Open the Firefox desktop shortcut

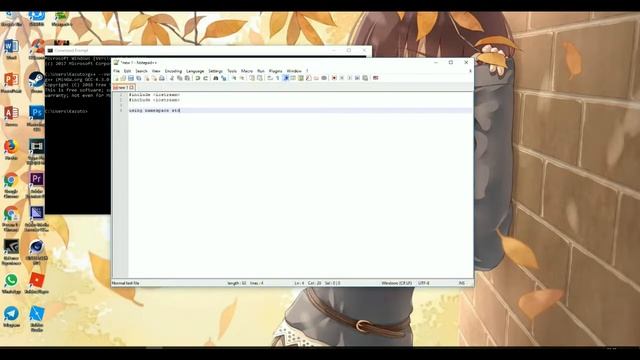[x=11, y=150]
